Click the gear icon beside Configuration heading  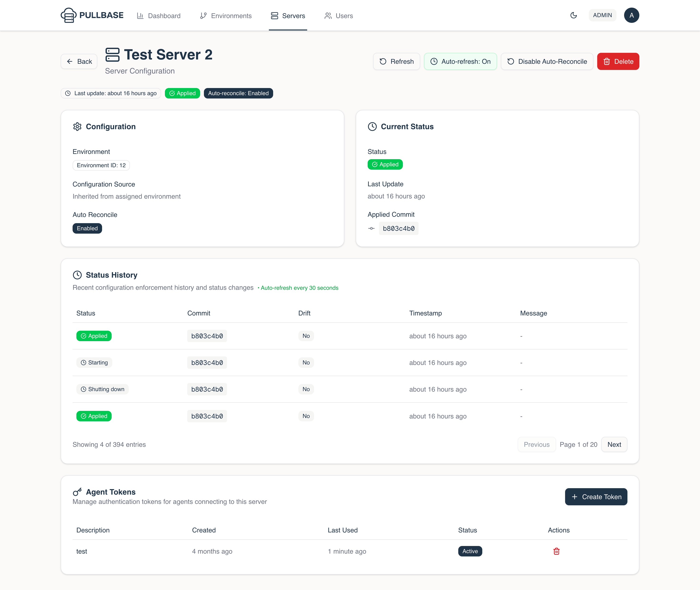pyautogui.click(x=77, y=126)
